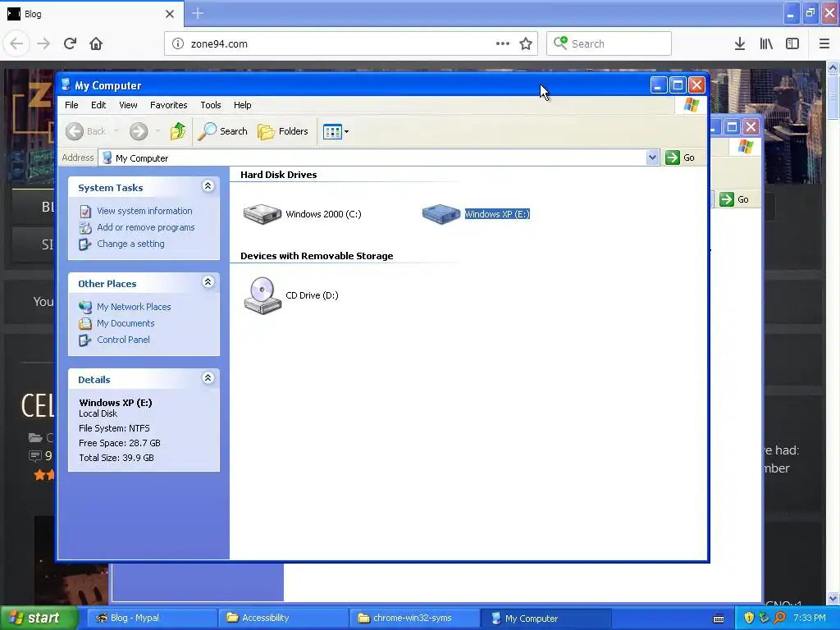Click the Windows flag logo in My Computer

pos(691,105)
